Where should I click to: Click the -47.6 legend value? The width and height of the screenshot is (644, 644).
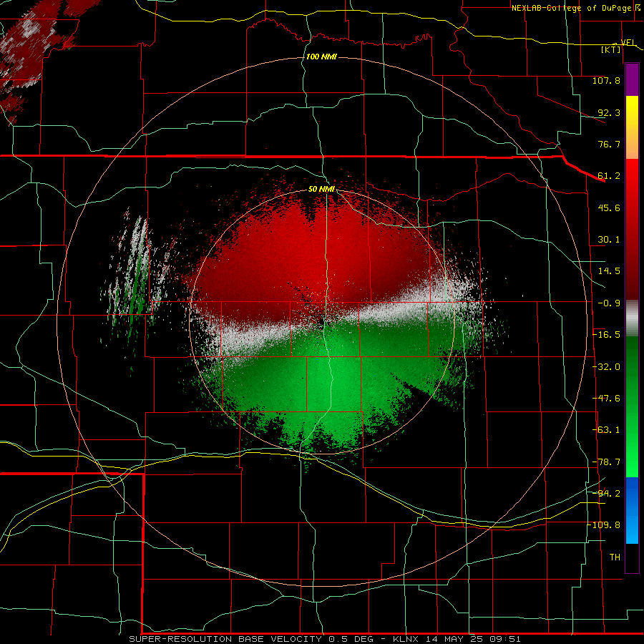(x=606, y=399)
